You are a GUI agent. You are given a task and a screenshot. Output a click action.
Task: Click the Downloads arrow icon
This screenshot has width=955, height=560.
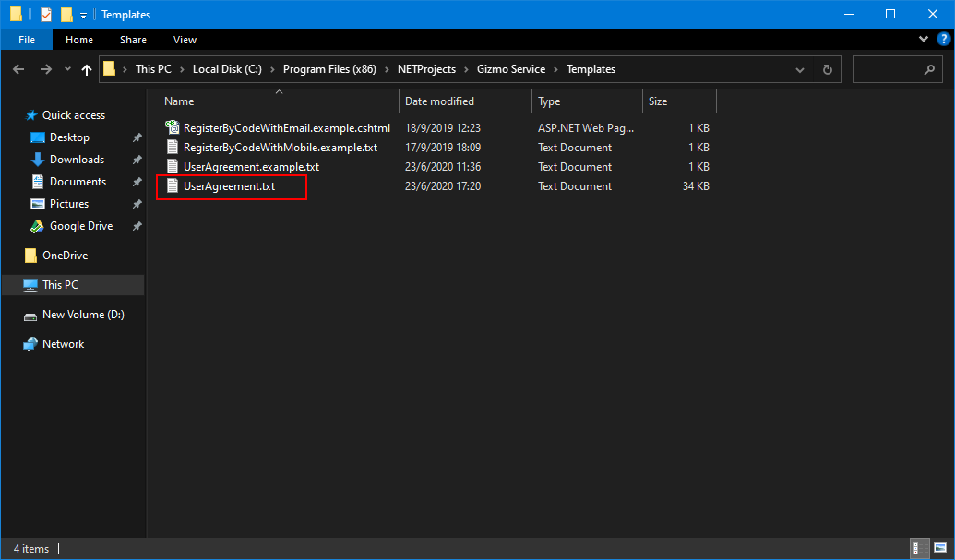37,160
